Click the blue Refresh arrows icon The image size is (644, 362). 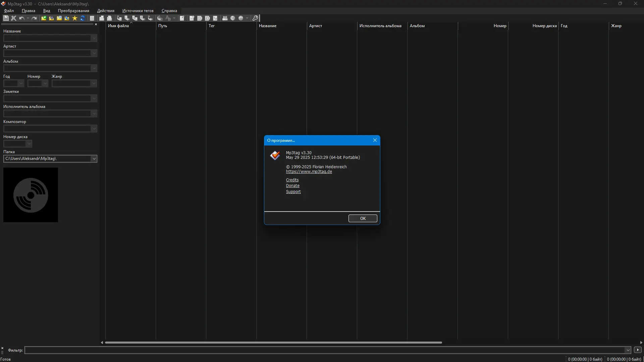coord(83,18)
